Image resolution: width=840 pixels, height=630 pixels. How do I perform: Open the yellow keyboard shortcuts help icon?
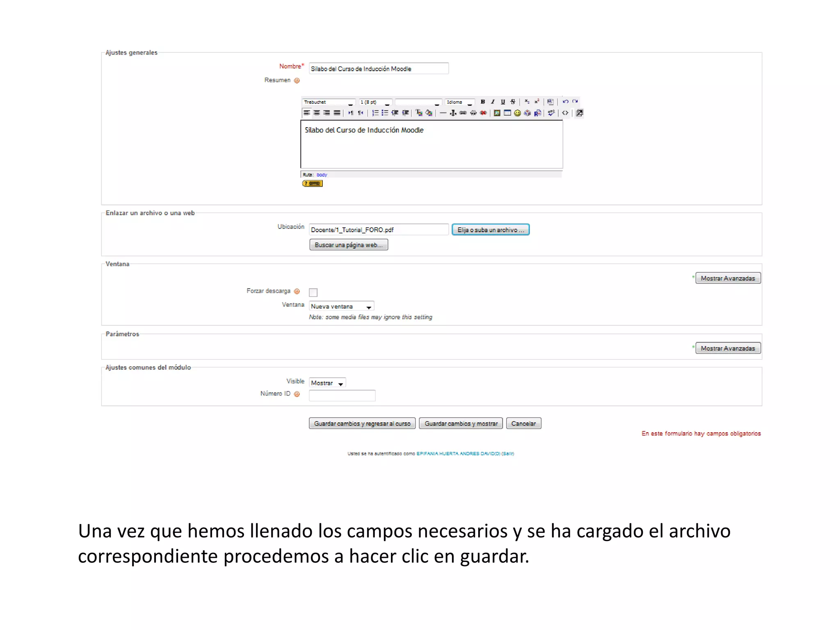click(313, 183)
